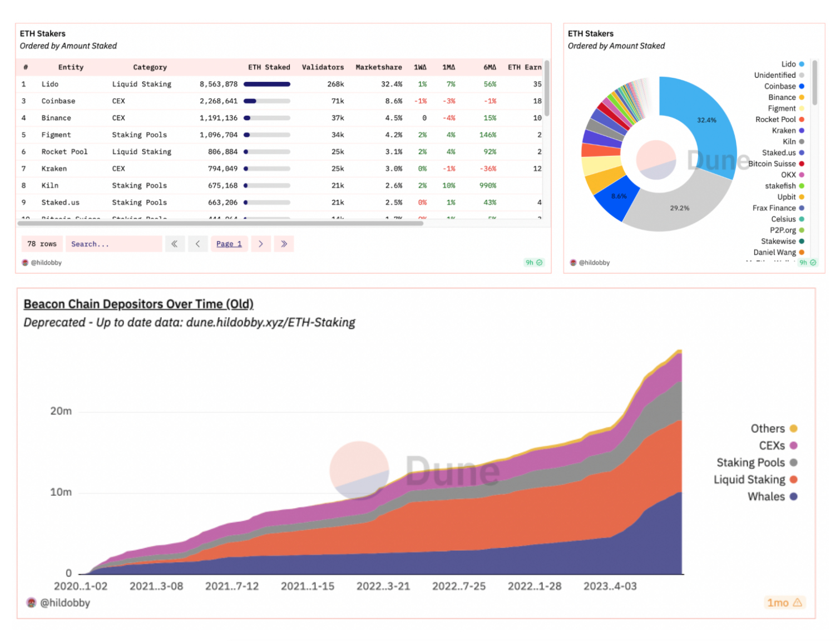Click the 1mo stale data warning icon
Image resolution: width=840 pixels, height=641 pixels.
click(x=797, y=603)
